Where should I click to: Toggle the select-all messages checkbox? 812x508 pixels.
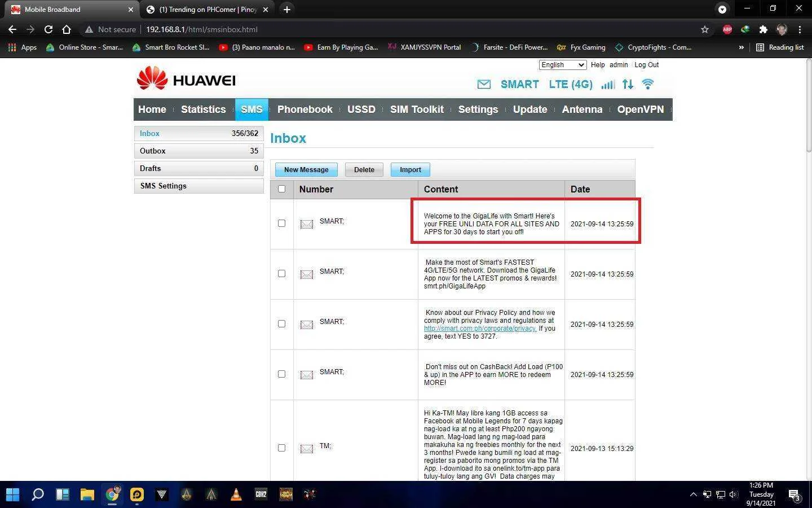tap(281, 189)
